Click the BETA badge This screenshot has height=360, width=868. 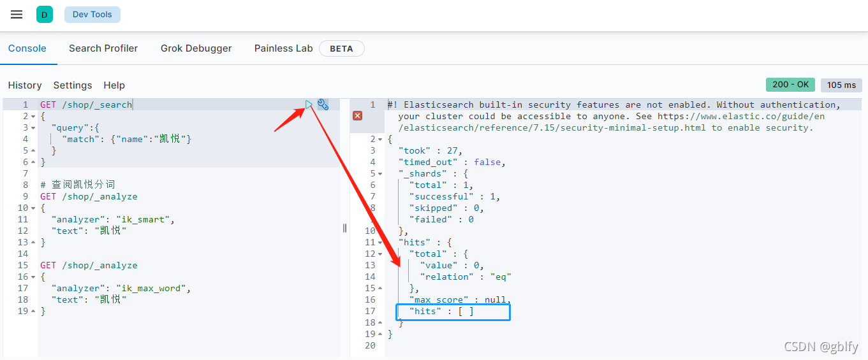(342, 48)
